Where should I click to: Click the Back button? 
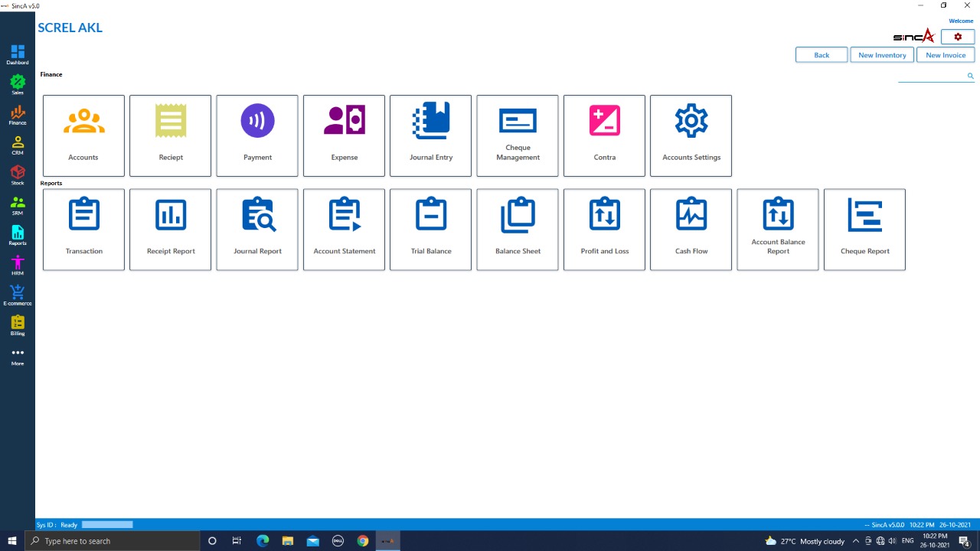[822, 55]
